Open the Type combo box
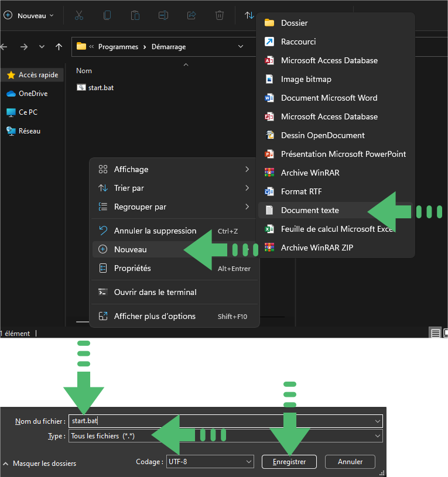 (x=225, y=436)
